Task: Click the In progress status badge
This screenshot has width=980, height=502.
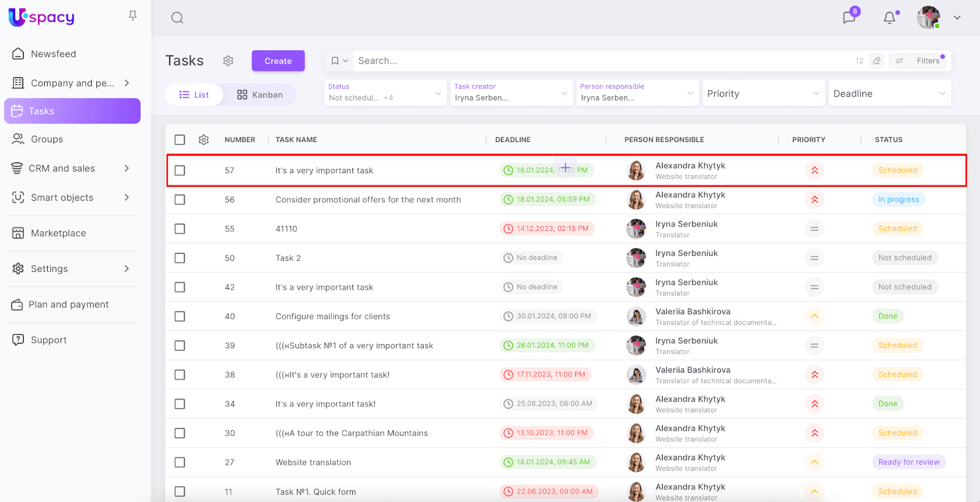Action: point(898,200)
